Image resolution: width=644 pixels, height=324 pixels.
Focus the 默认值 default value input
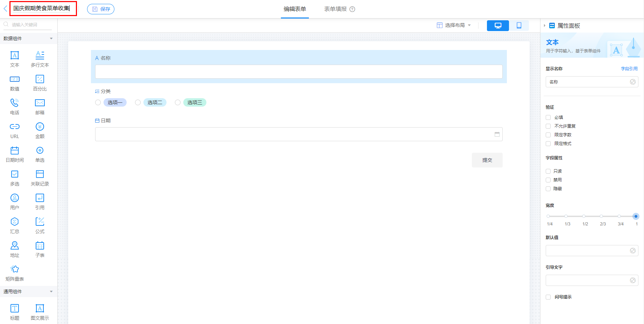(x=592, y=251)
